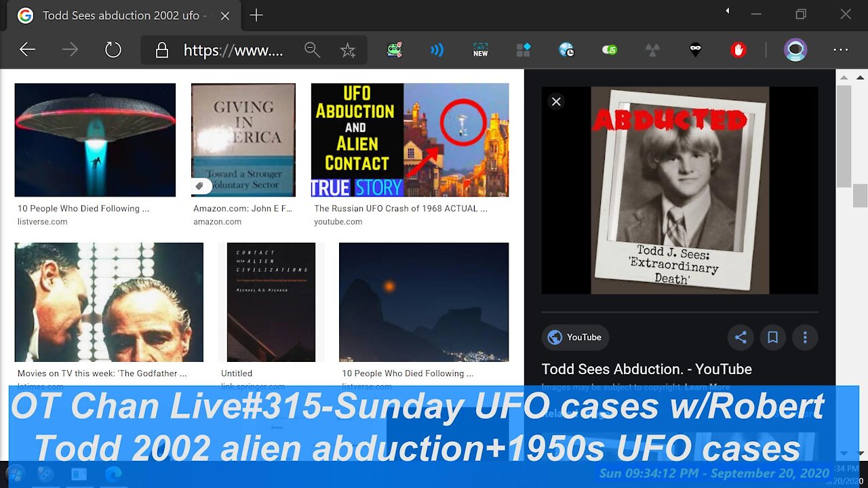
Task: Click 'Movies on TV this week' caption
Action: [x=102, y=373]
